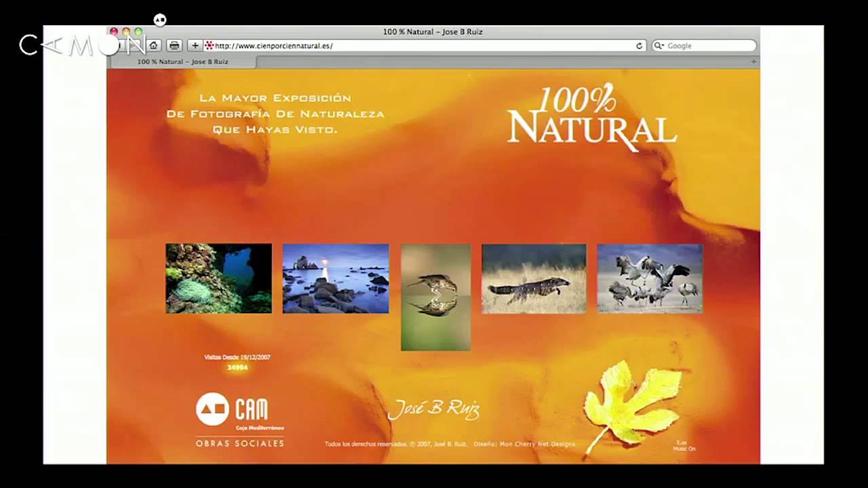The image size is (868, 488).
Task: Click the Google search field
Action: coord(704,45)
